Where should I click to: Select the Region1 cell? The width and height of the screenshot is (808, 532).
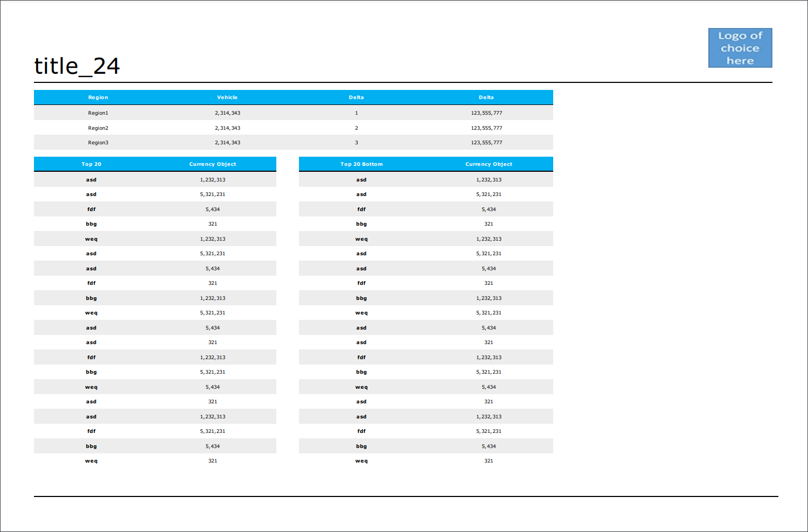98,113
